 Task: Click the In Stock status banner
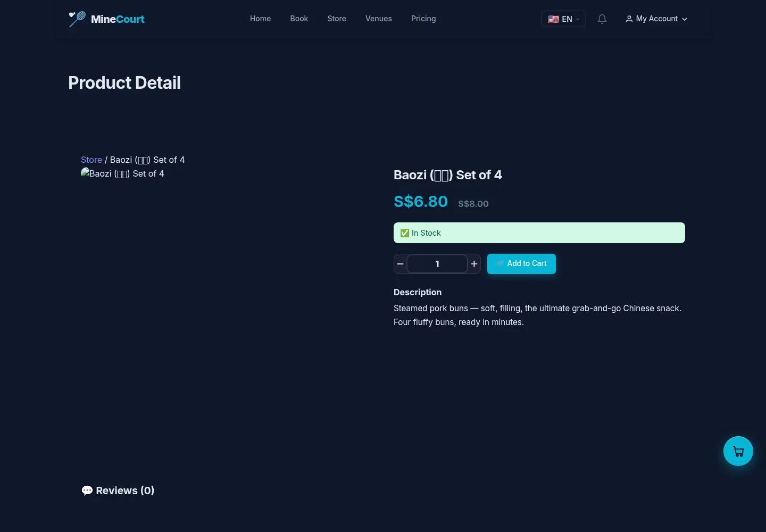point(539,233)
